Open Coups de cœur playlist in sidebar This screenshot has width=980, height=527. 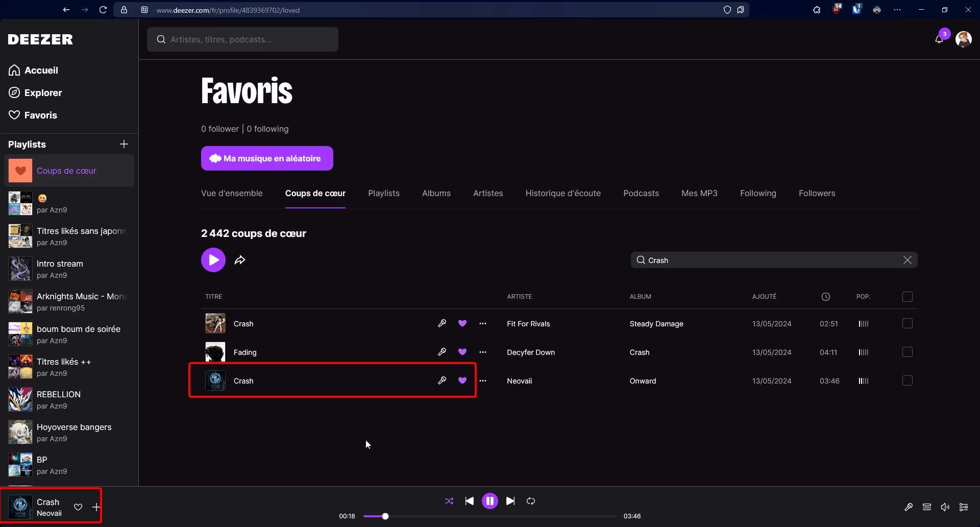click(x=69, y=171)
